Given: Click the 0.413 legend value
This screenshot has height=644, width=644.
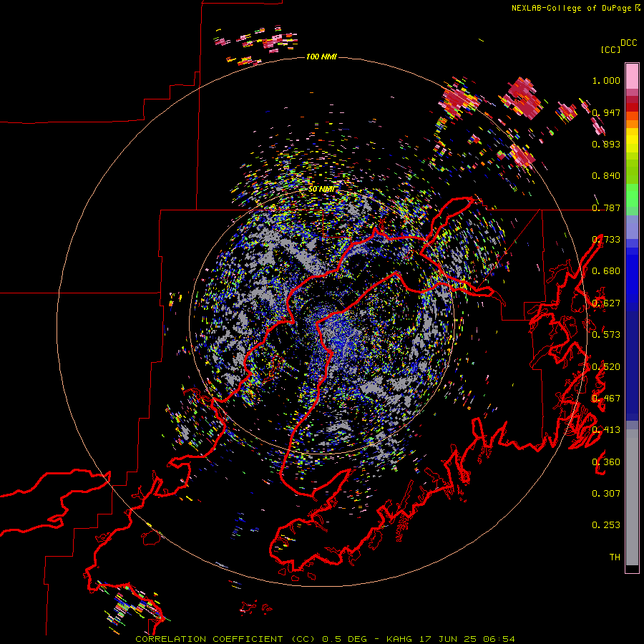Looking at the screenshot, I should [x=606, y=430].
